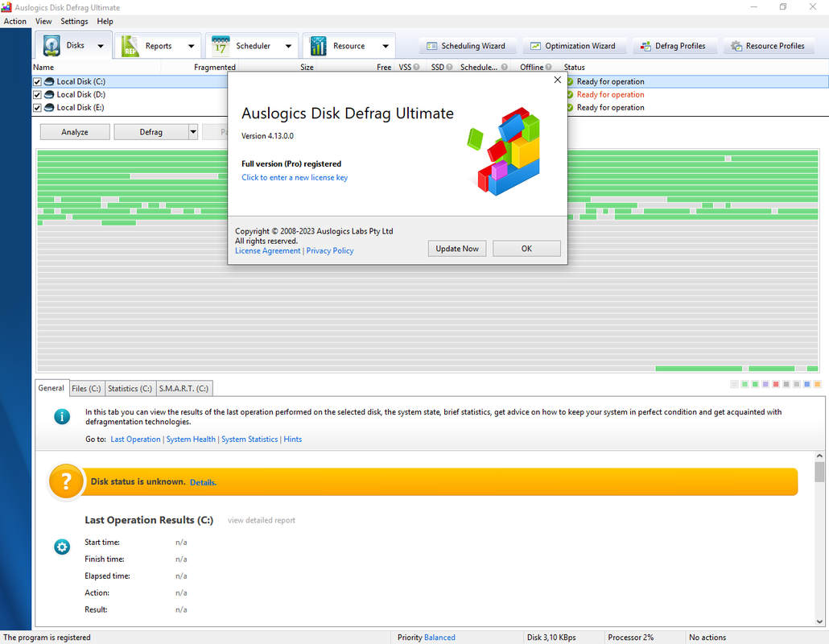The height and width of the screenshot is (644, 829).
Task: Click the scrollbar up arrow in General panel
Action: 819,456
